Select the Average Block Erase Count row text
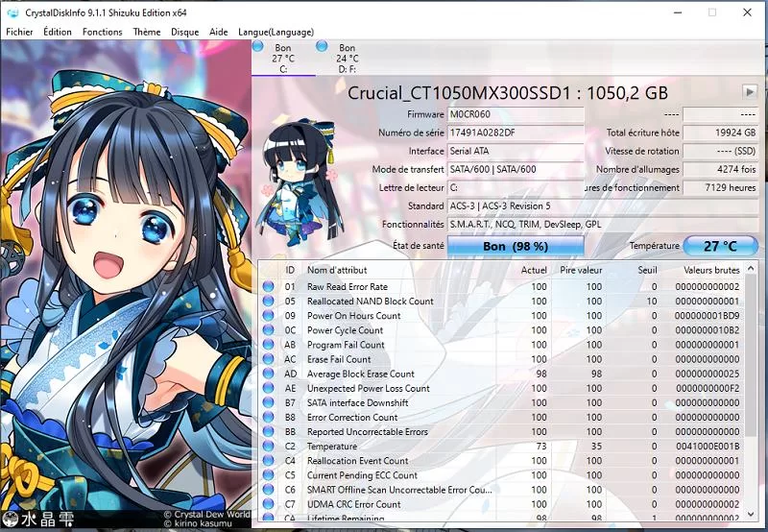Image resolution: width=768 pixels, height=532 pixels. tap(361, 374)
